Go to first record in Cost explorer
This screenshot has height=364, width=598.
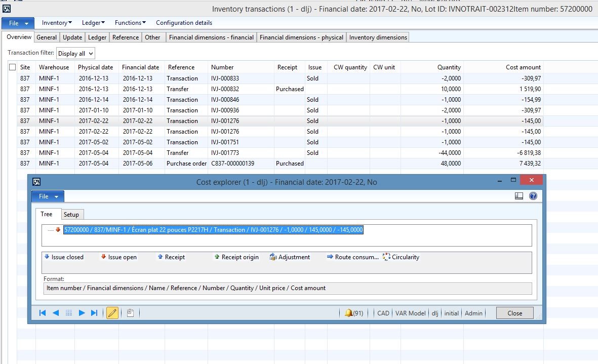click(43, 313)
